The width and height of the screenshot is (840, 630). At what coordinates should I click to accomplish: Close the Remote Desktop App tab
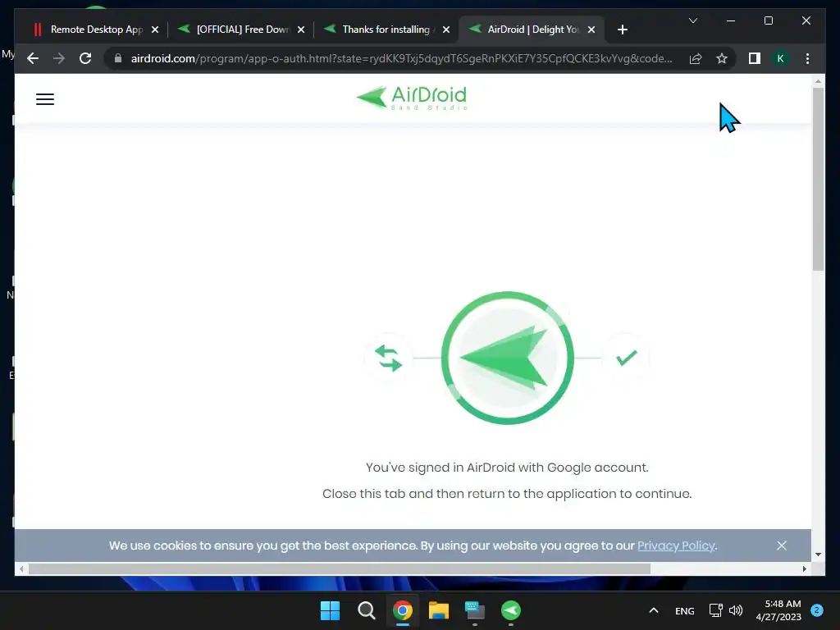click(x=155, y=30)
